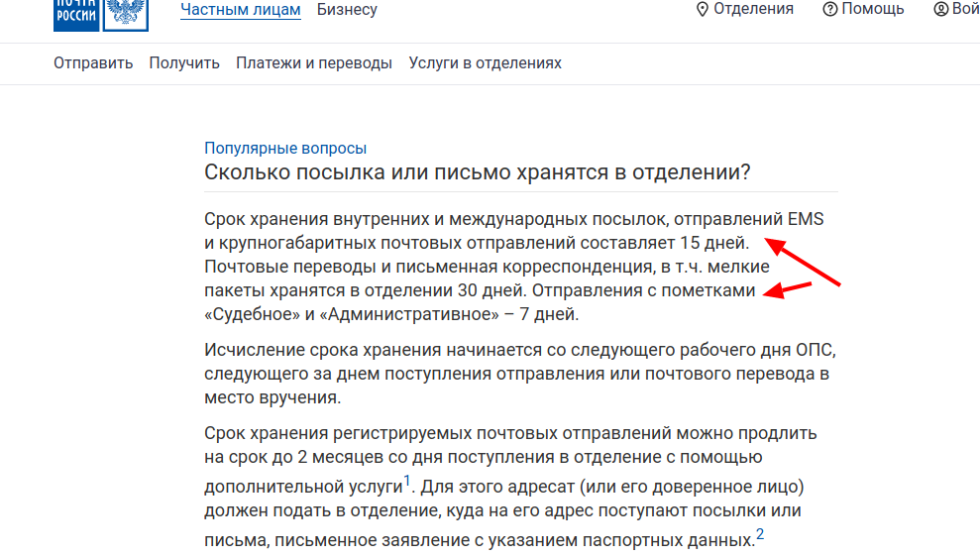Open the Услуги в отделениях menu
Image resolution: width=980 pixels, height=557 pixels.
click(485, 63)
